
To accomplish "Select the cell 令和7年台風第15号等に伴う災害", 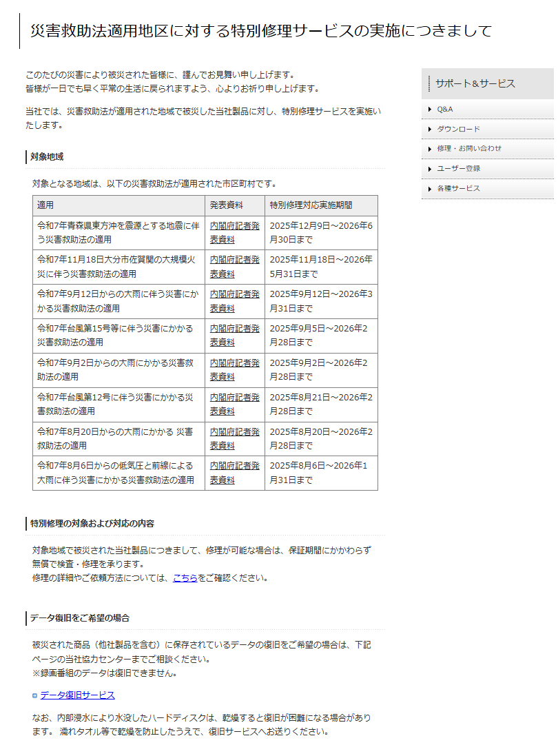I will click(x=118, y=335).
